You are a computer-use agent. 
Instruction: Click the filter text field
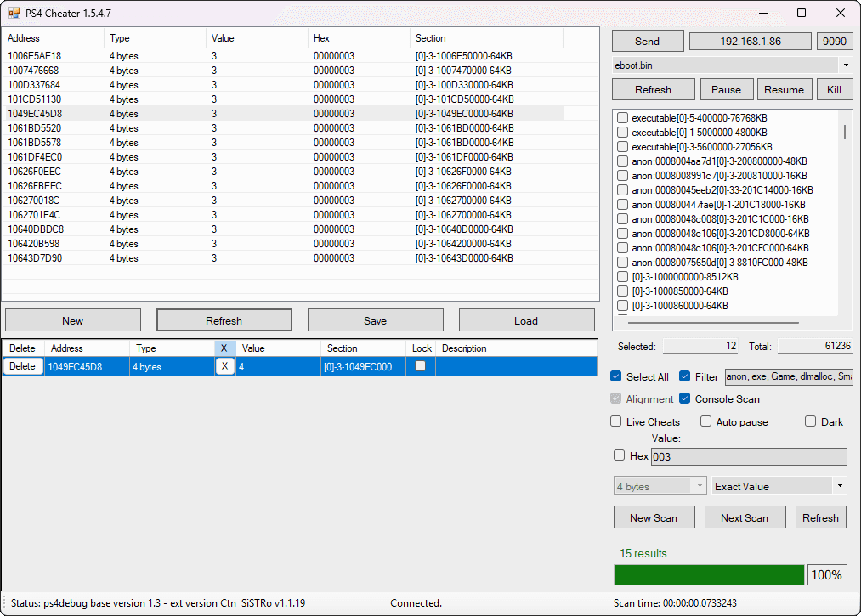tap(789, 376)
